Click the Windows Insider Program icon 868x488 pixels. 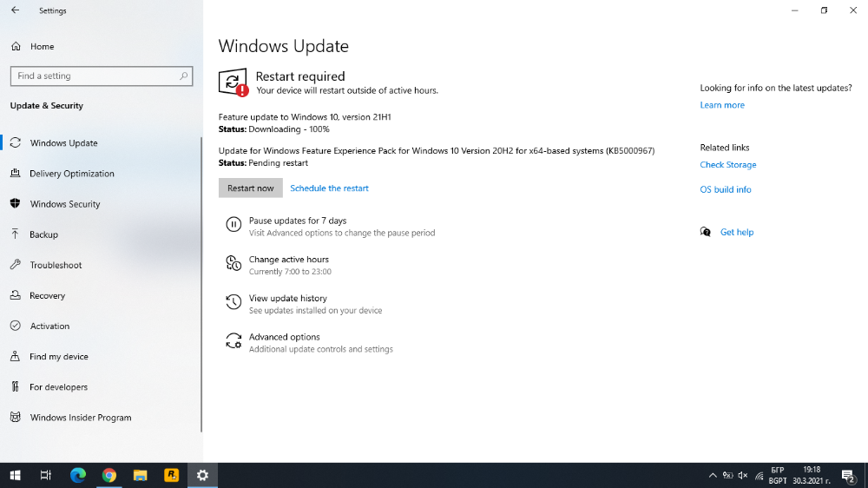tap(16, 417)
